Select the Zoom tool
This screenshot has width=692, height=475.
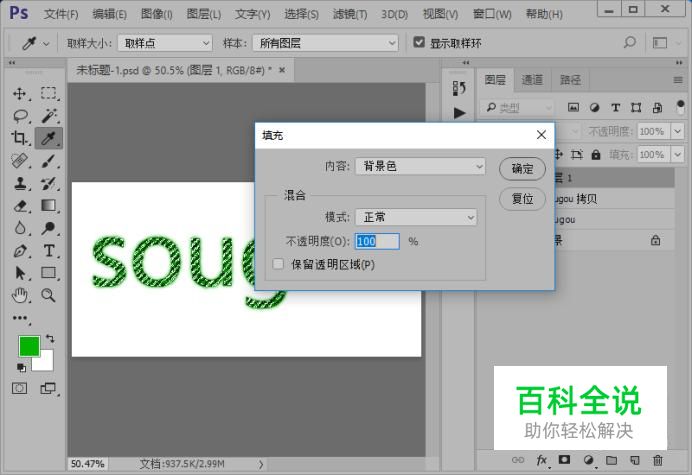coord(49,295)
